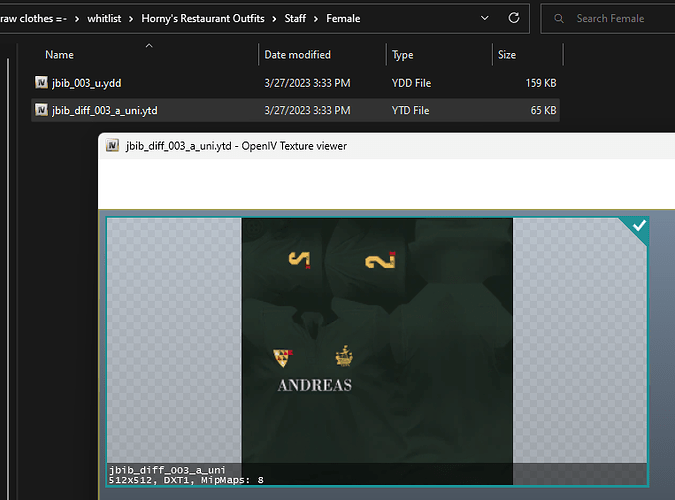Click the 65 KB size cell
The image size is (675, 500).
(543, 110)
